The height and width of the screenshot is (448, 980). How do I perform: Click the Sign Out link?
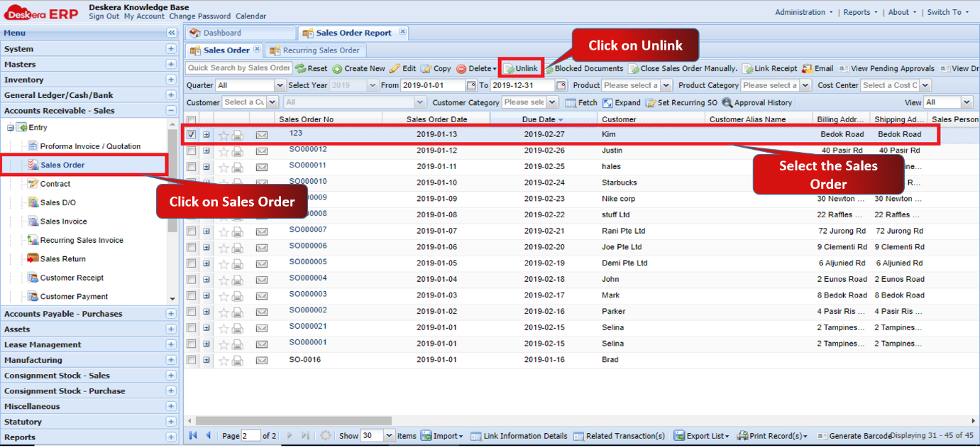(x=104, y=16)
